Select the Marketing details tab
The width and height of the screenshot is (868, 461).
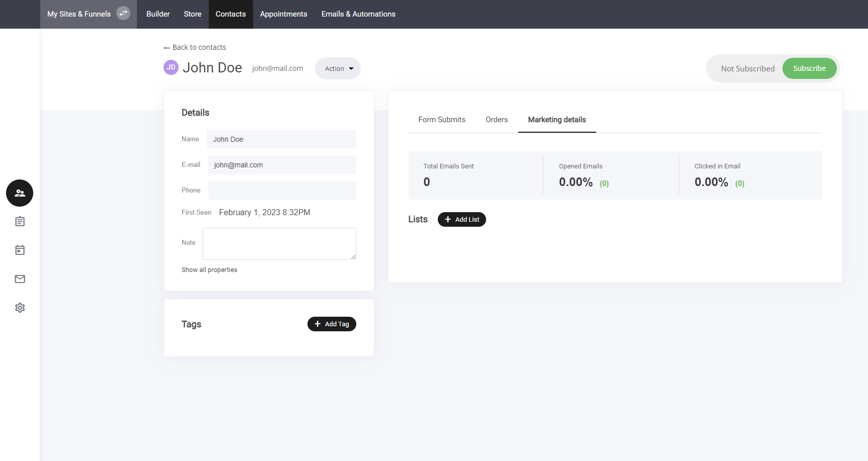pyautogui.click(x=557, y=120)
